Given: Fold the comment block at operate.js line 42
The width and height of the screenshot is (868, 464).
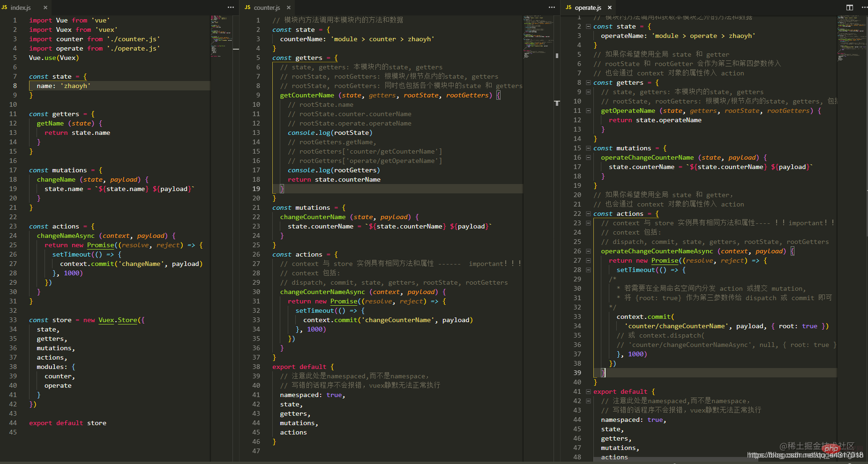Looking at the screenshot, I should [588, 401].
